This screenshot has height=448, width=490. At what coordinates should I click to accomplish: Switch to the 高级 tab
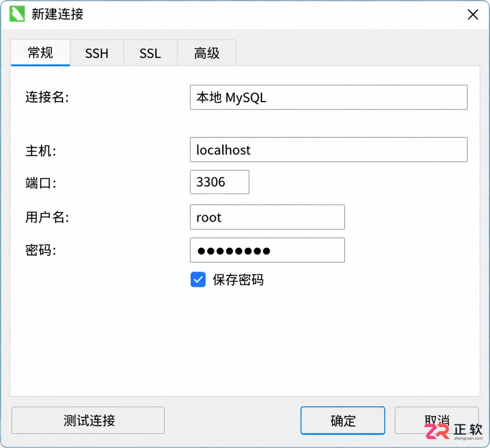pyautogui.click(x=207, y=53)
